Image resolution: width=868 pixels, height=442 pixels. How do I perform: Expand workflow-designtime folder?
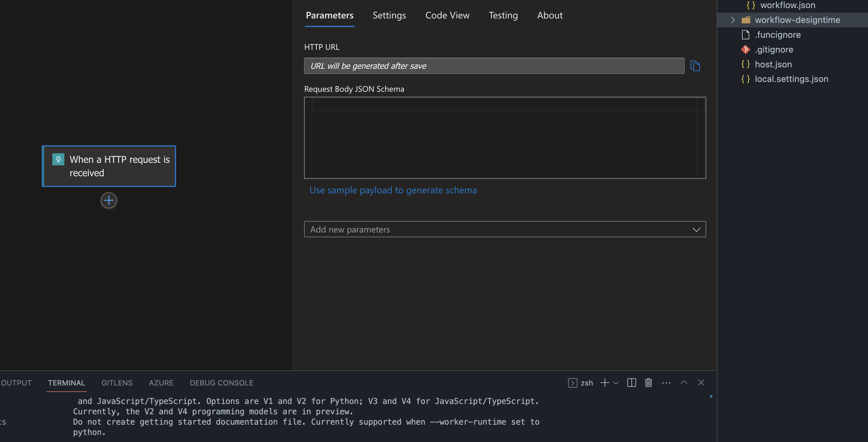tap(732, 20)
